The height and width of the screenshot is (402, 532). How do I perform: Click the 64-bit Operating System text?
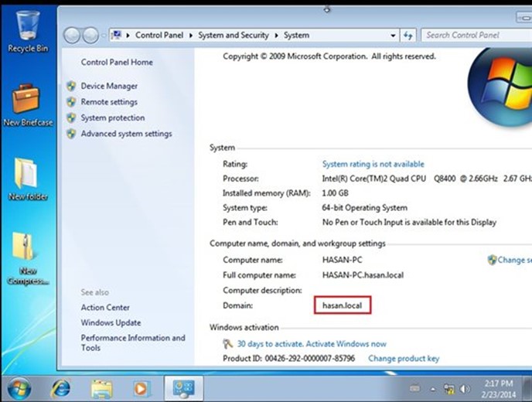point(365,208)
